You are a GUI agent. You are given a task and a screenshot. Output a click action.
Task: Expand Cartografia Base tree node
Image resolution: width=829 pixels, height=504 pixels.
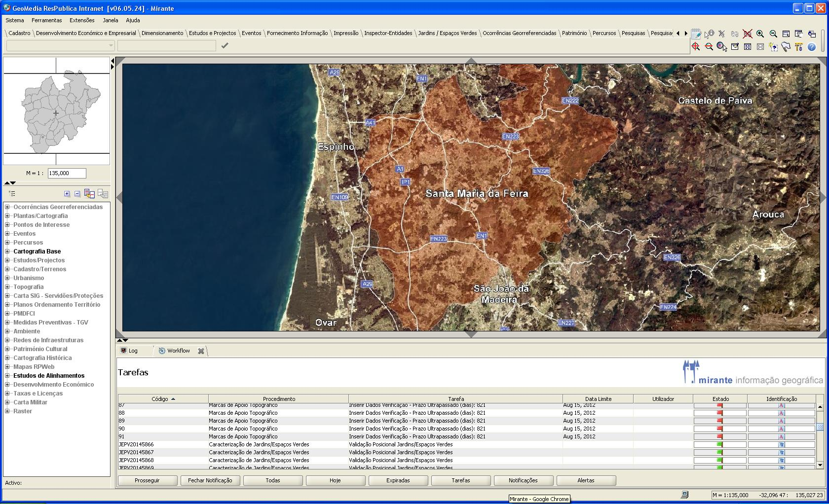7,252
